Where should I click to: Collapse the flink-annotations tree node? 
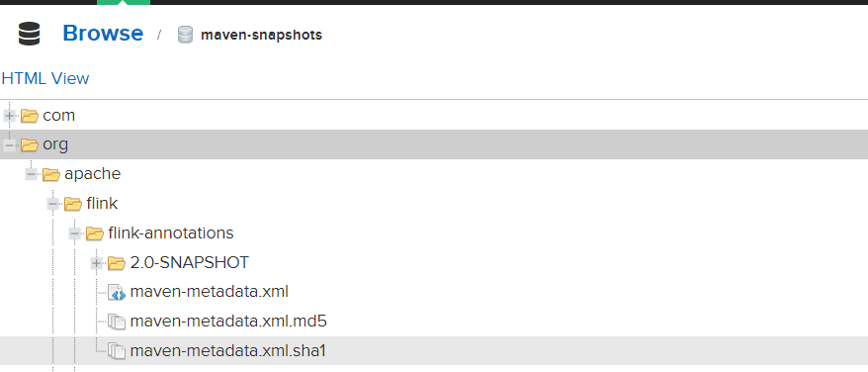75,233
